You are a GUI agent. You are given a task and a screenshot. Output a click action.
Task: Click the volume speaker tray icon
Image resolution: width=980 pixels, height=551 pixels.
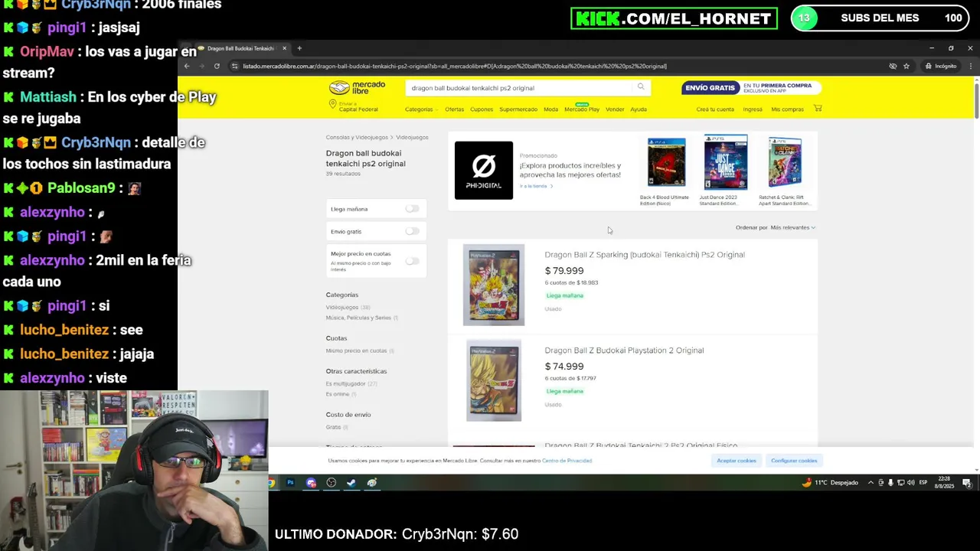pyautogui.click(x=910, y=483)
